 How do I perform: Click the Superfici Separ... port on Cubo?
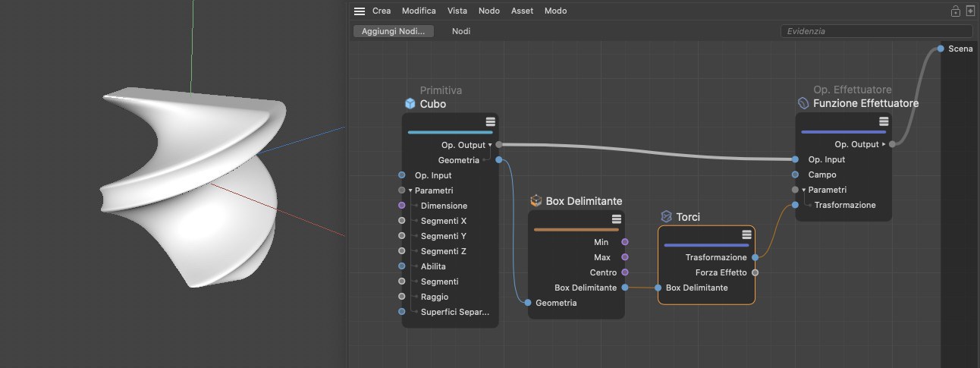pos(402,312)
